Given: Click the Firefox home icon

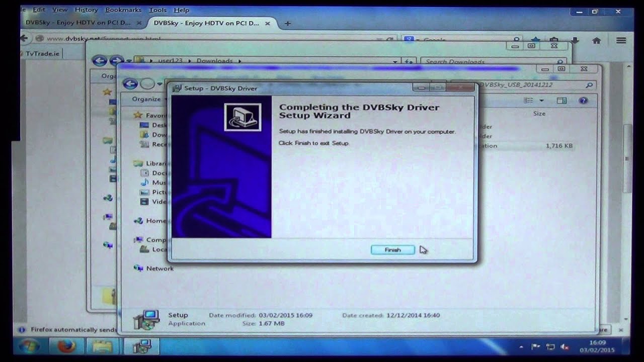Looking at the screenshot, I should click(596, 41).
